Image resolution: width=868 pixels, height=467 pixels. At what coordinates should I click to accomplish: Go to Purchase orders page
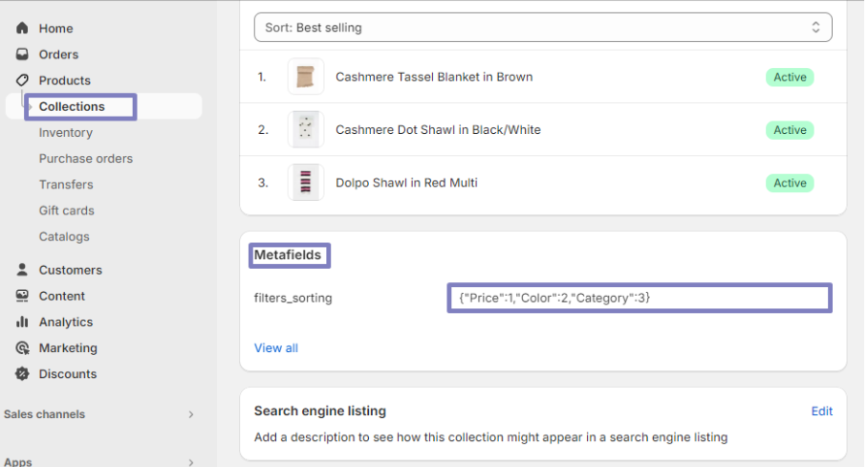point(86,159)
